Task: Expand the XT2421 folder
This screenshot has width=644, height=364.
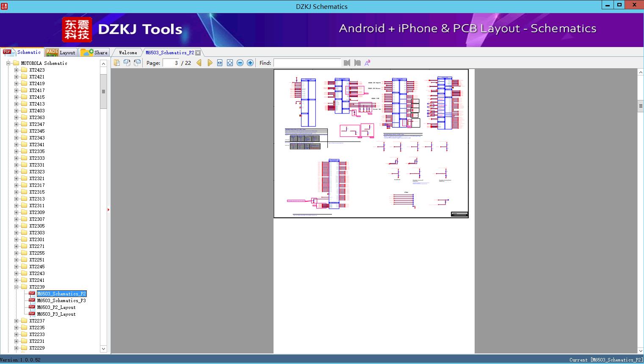Action: (16, 77)
